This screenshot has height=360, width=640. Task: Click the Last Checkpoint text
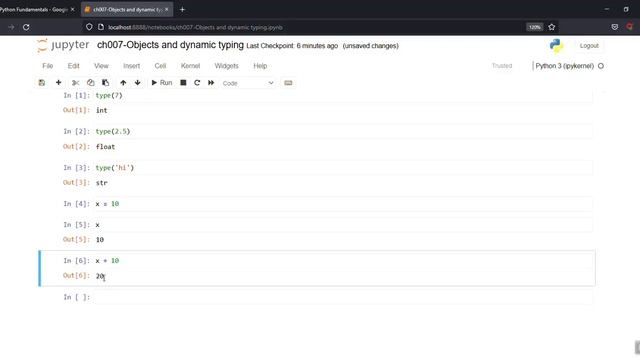click(292, 46)
